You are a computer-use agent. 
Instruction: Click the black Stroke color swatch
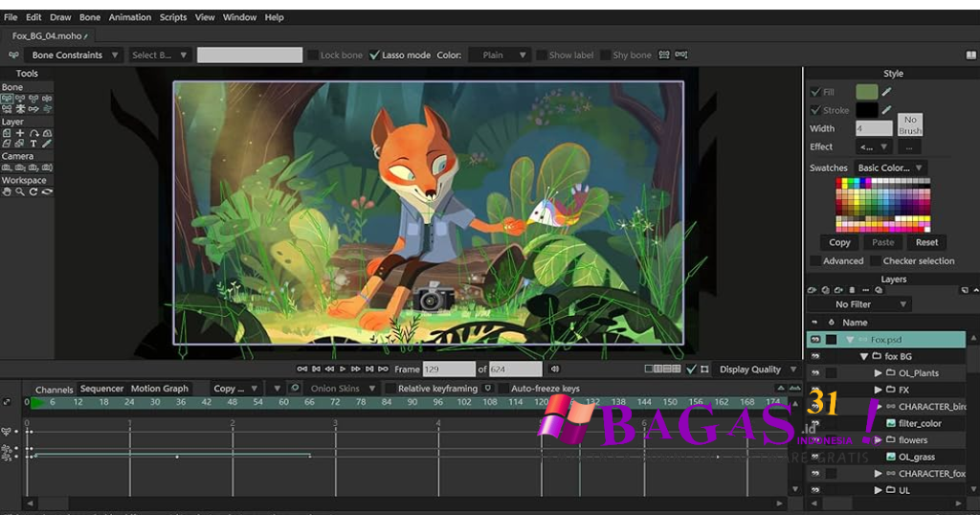click(867, 110)
